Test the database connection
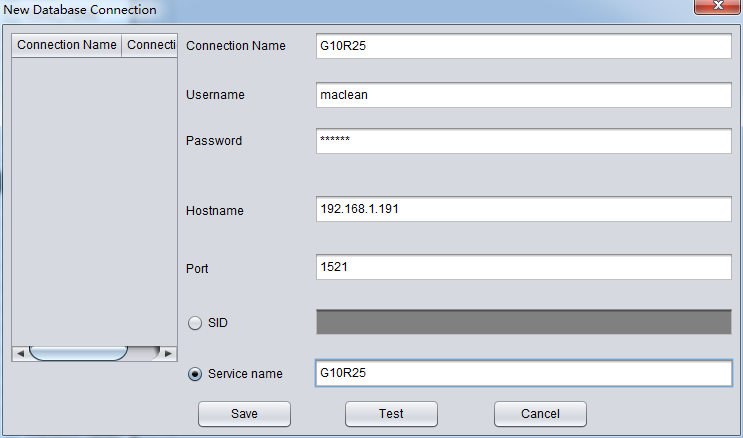 coord(391,414)
